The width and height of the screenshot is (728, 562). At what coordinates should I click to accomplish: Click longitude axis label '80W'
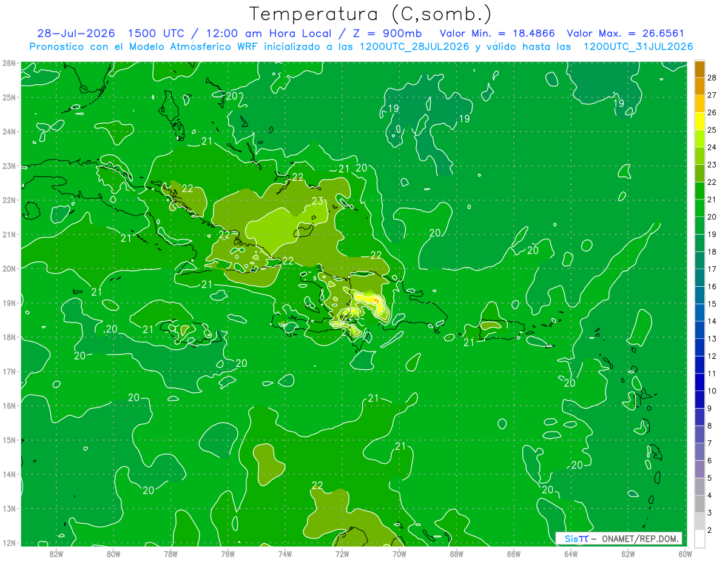113,554
